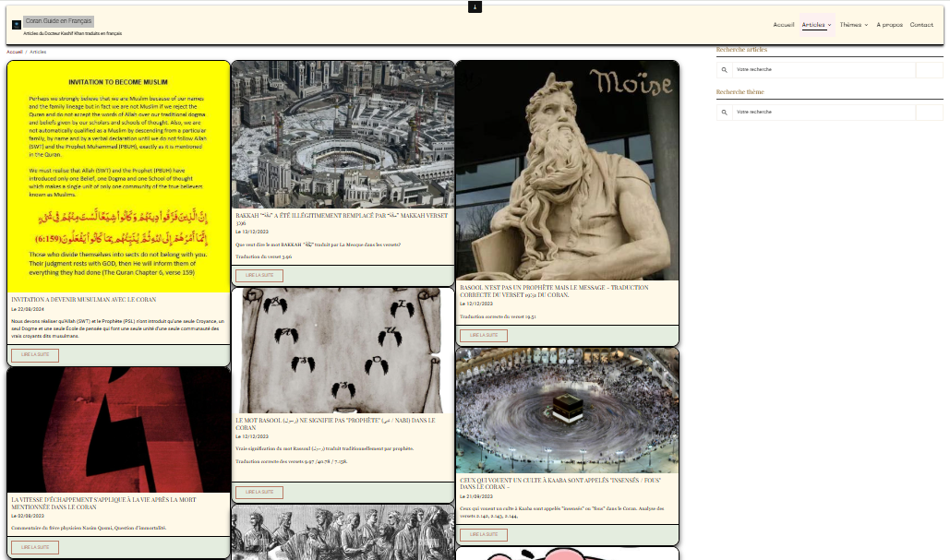Open Accueil in the navigation bar
Screen dimensions: 950x560
pos(784,25)
